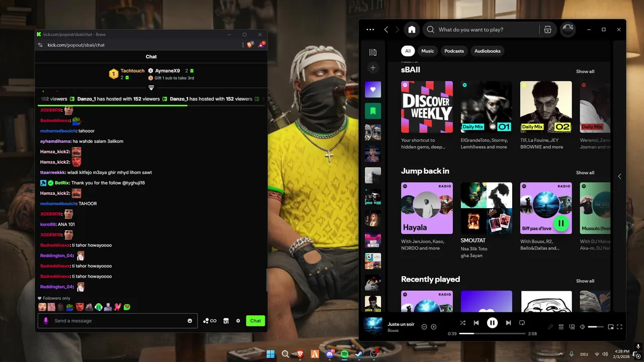Open the Spotify queue
Image resolution: width=644 pixels, height=362 pixels.
(x=561, y=327)
